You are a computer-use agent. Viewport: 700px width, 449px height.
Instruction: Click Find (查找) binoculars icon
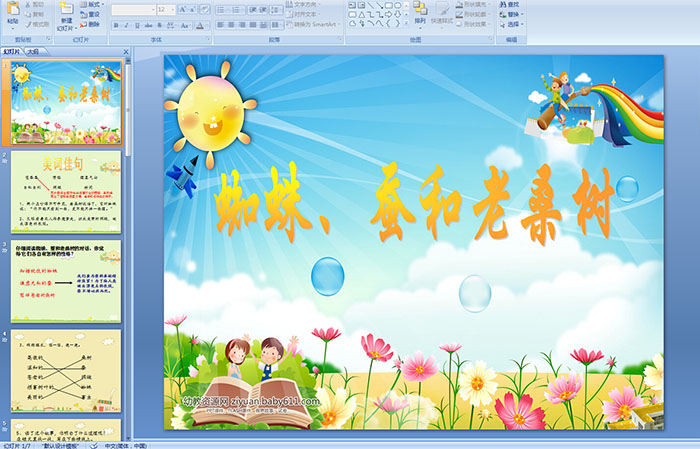(503, 4)
